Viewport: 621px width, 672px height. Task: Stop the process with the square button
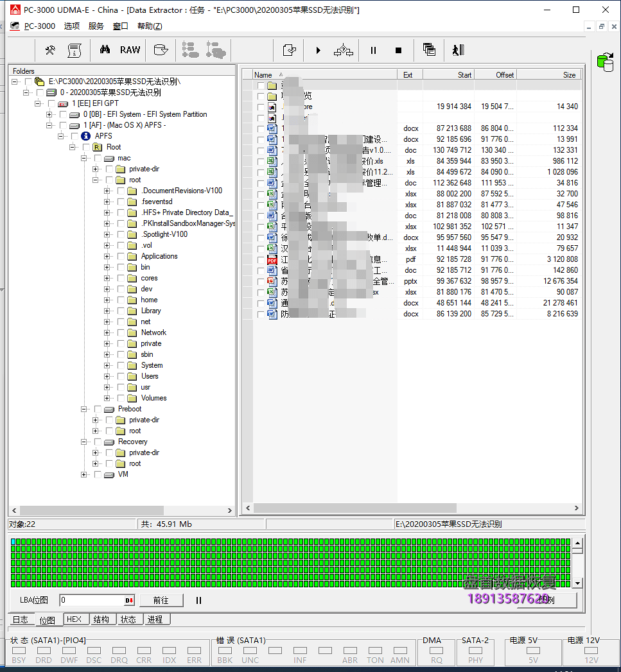pos(398,50)
